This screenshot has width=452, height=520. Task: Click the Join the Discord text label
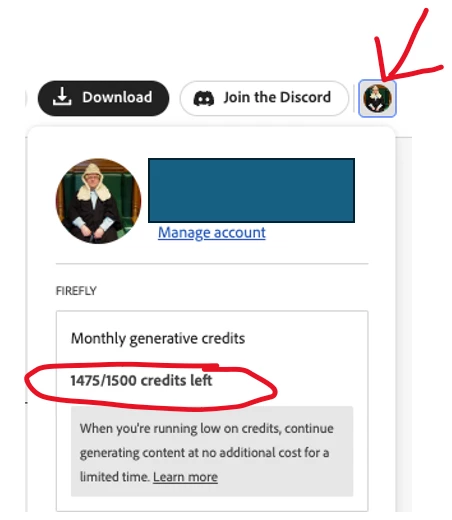tap(277, 97)
